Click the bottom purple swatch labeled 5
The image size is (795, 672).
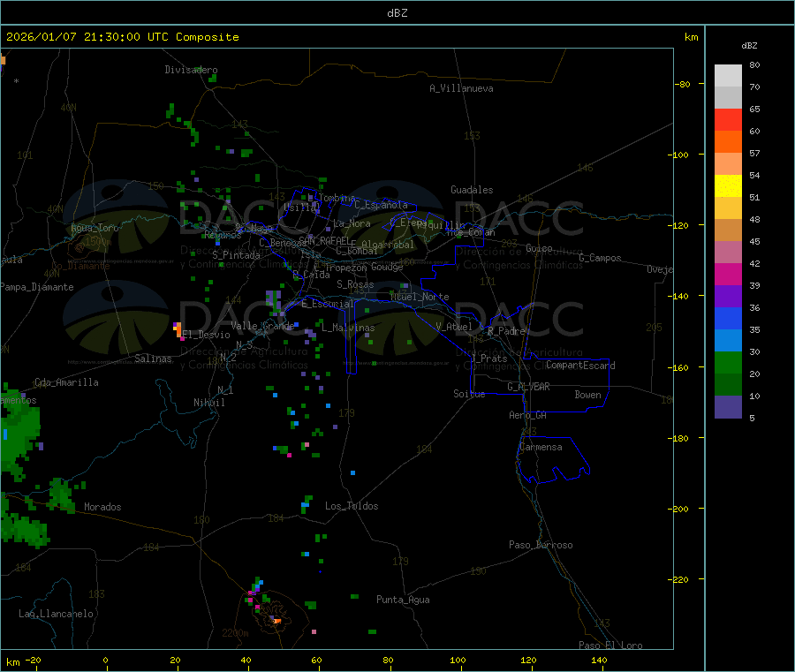[728, 407]
